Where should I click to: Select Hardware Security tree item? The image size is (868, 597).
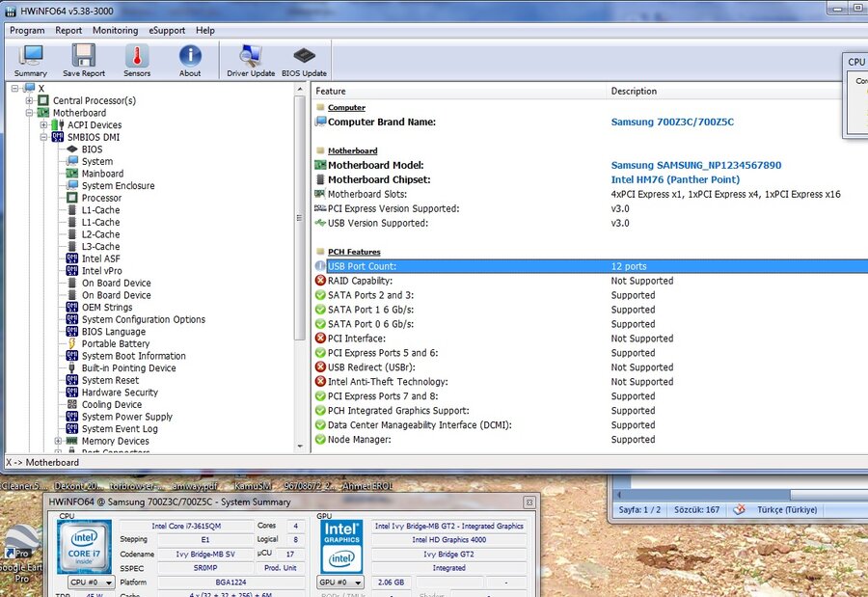120,393
